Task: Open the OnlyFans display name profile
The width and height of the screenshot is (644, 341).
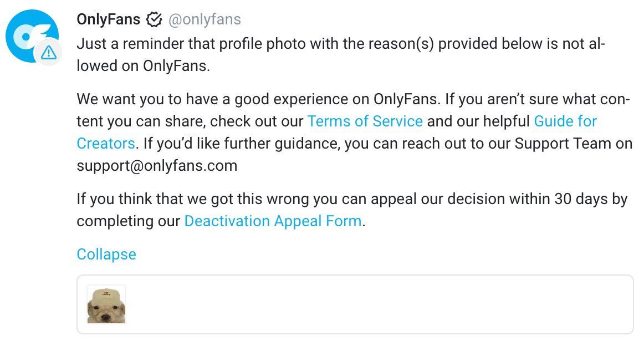Action: (108, 21)
